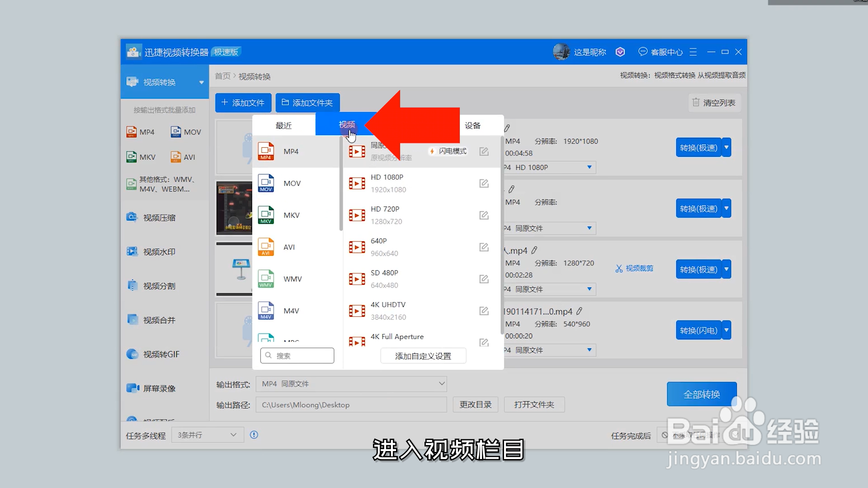
Task: Edit the HD 720P preset settings
Action: [x=484, y=215]
